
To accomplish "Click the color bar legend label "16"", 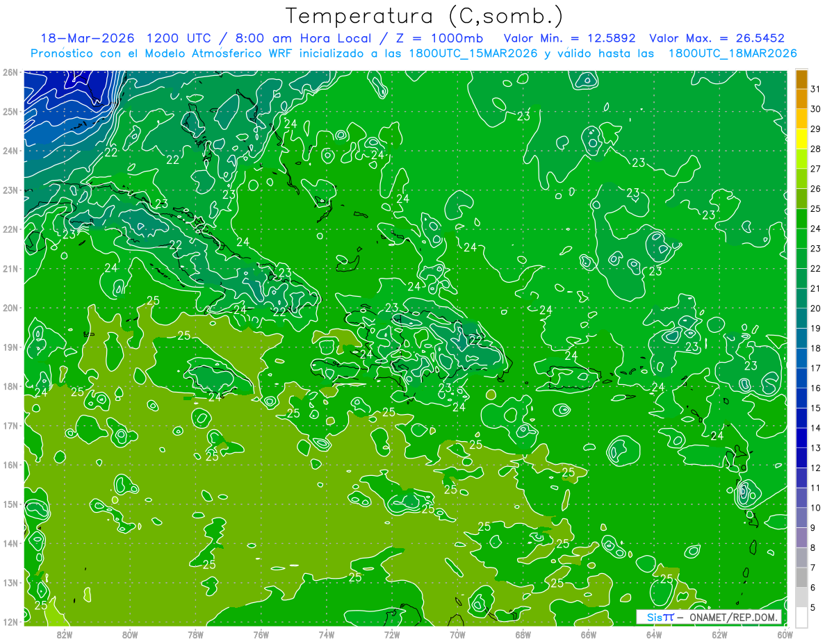I will pos(816,388).
